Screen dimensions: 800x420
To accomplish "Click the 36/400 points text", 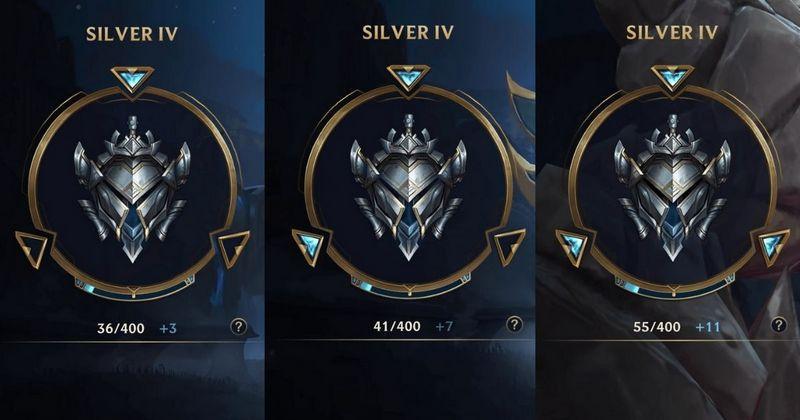I will tap(121, 328).
